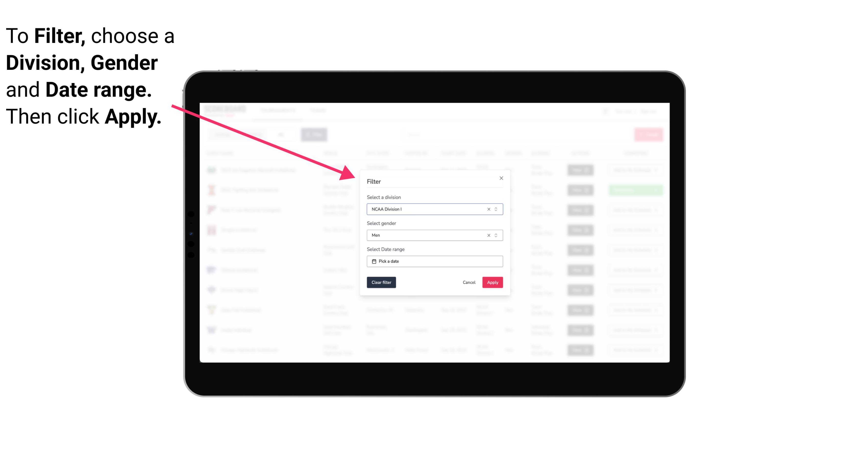This screenshot has width=868, height=467.
Task: Click Apply to run the filter
Action: click(492, 283)
